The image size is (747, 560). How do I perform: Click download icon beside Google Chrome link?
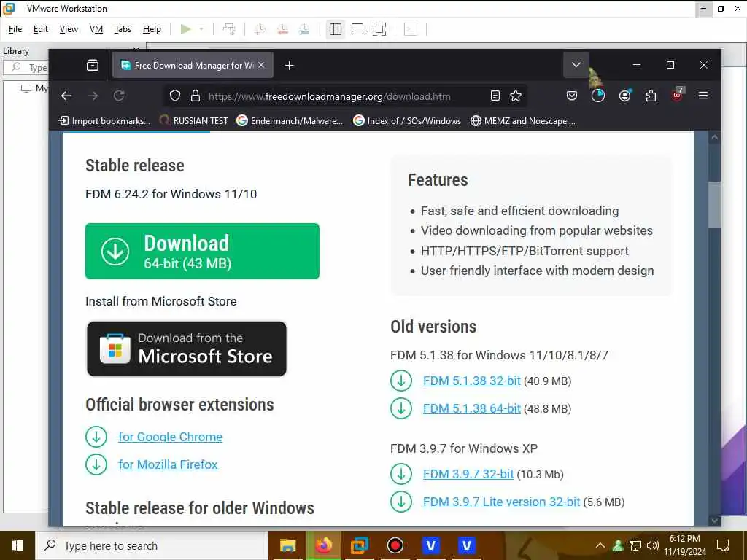[x=96, y=437]
